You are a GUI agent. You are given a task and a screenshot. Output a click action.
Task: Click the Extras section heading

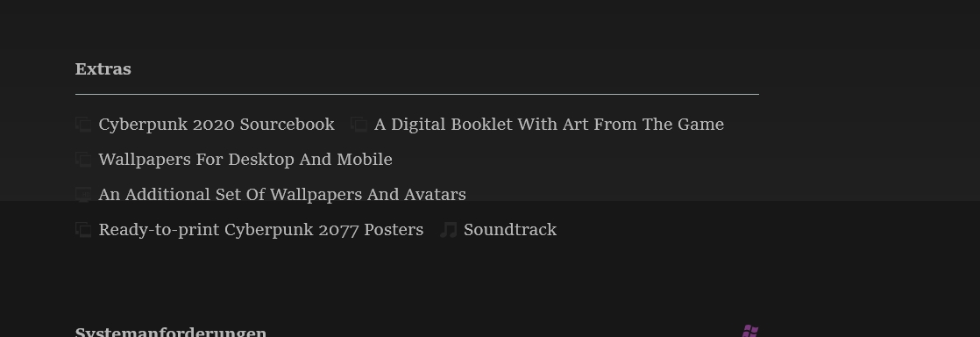(103, 68)
